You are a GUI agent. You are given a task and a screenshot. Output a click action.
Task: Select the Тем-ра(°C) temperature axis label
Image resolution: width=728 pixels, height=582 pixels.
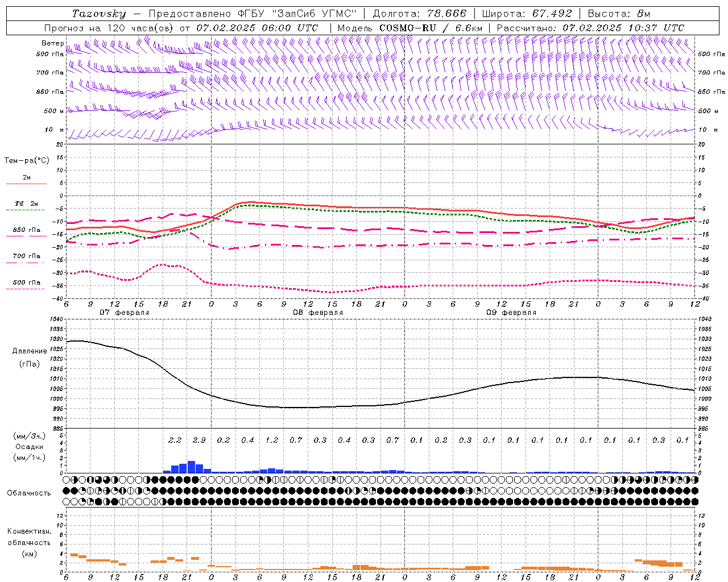point(27,161)
